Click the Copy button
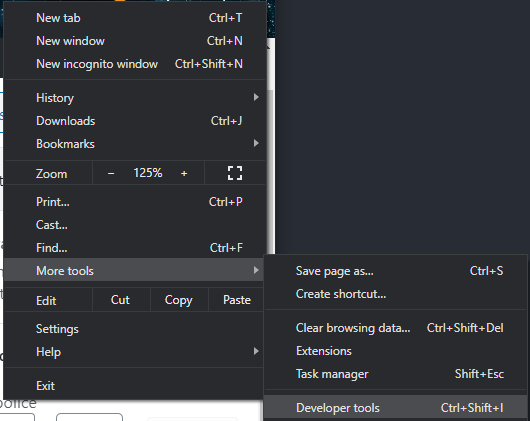Screen dimensions: 530x421 tap(179, 300)
